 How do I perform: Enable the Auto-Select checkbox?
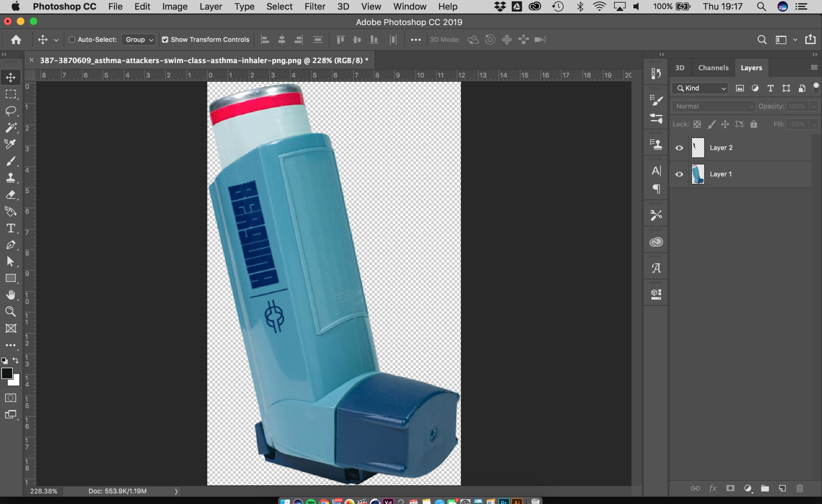pos(72,40)
